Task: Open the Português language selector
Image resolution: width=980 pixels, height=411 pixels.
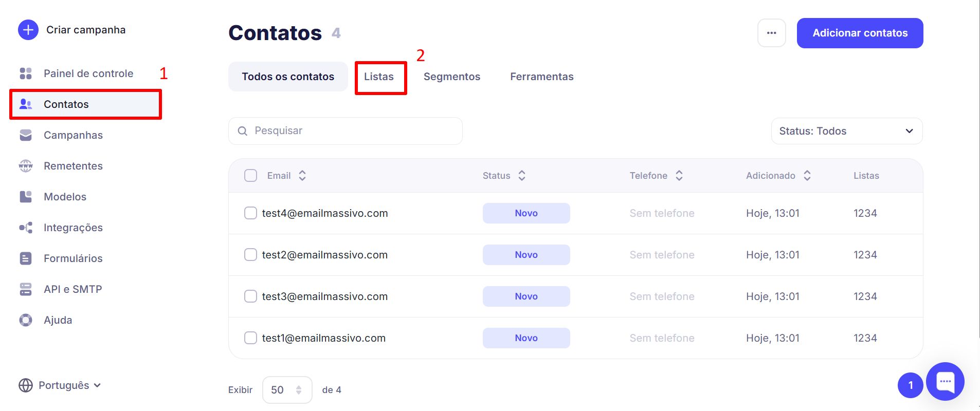Action: click(60, 385)
